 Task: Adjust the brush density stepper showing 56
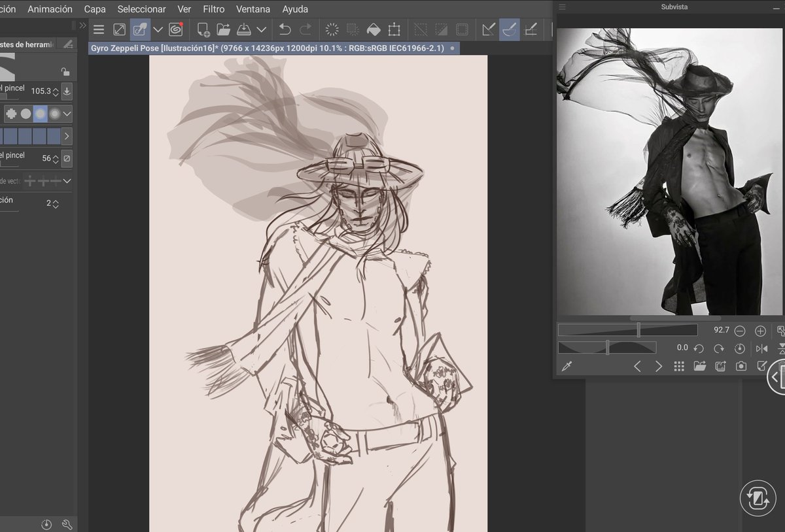coord(56,158)
